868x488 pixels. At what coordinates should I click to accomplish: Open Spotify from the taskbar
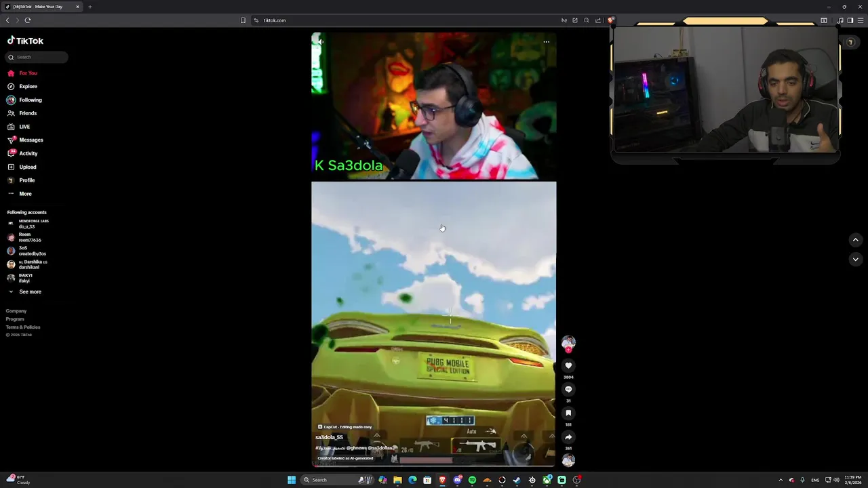pyautogui.click(x=472, y=480)
